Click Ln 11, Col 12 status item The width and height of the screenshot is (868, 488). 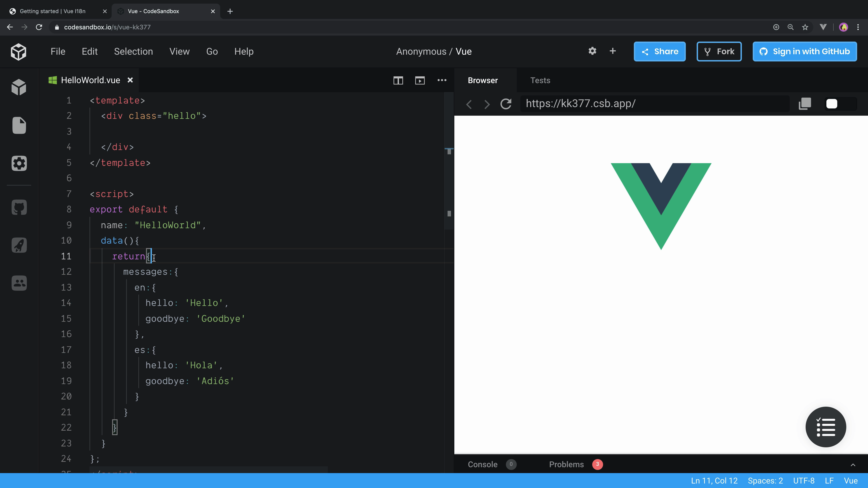click(714, 481)
